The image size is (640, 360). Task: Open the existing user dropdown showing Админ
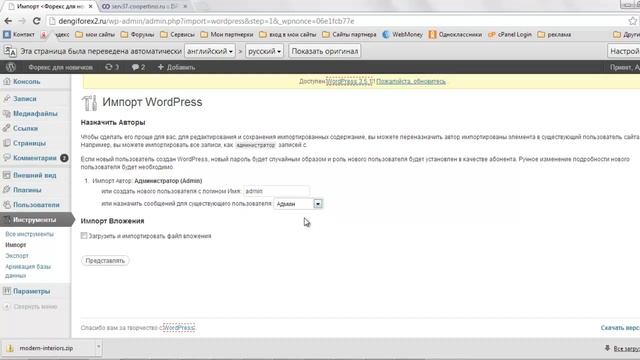[x=298, y=204]
